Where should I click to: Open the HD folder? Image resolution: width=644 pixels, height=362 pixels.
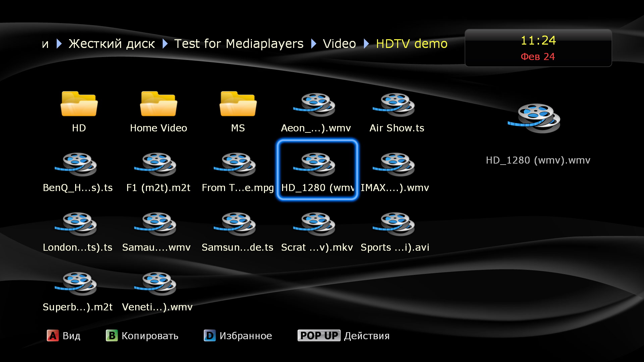[x=79, y=105]
